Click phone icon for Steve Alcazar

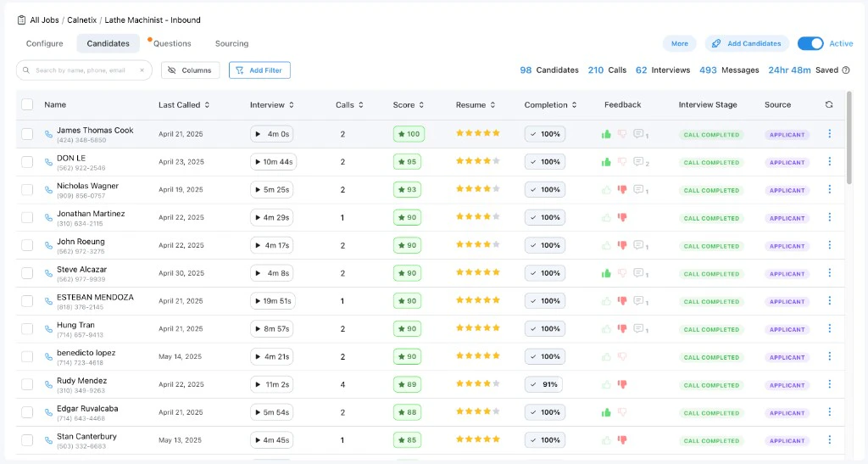click(48, 273)
